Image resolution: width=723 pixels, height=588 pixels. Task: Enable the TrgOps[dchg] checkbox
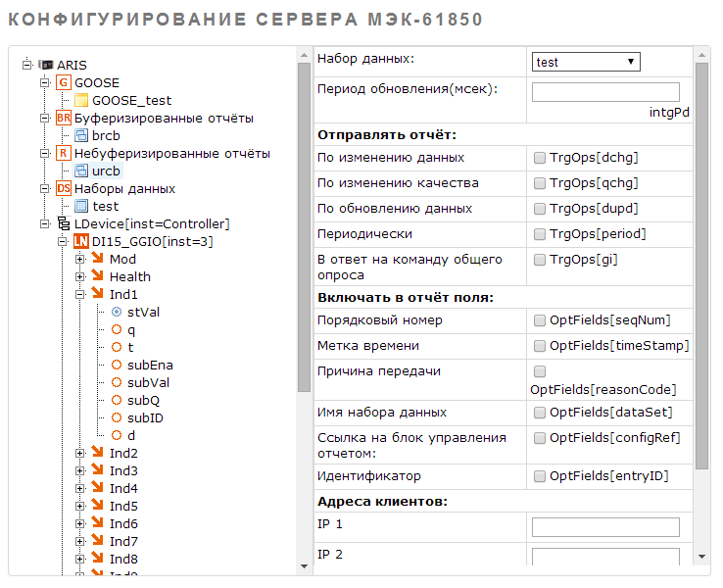[539, 158]
